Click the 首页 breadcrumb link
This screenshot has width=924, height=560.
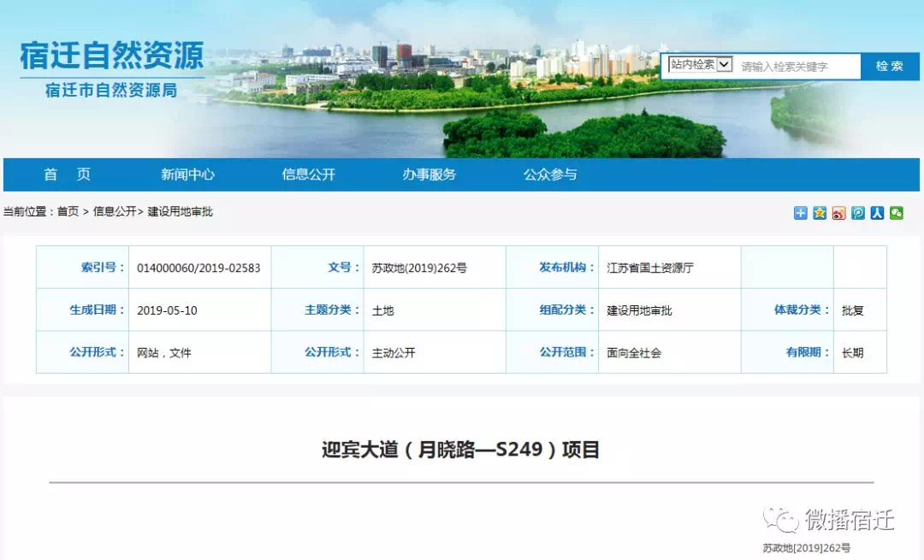[68, 212]
